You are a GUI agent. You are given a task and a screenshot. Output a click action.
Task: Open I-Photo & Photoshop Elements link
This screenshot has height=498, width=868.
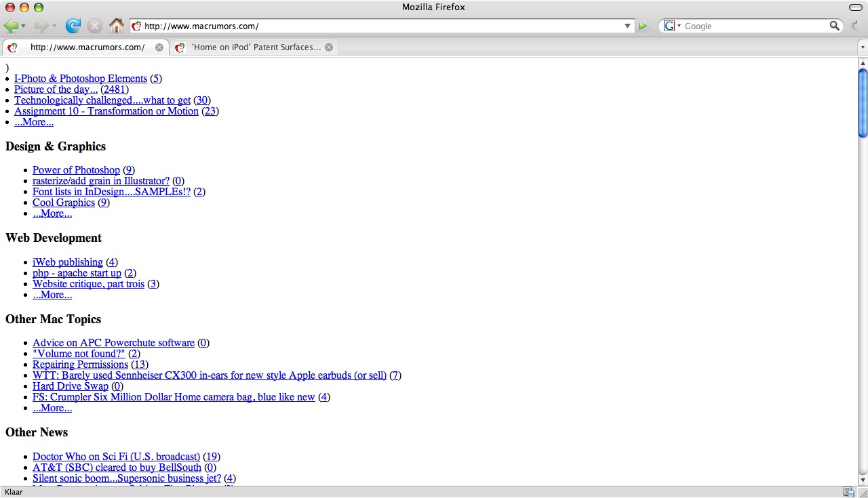pos(81,79)
